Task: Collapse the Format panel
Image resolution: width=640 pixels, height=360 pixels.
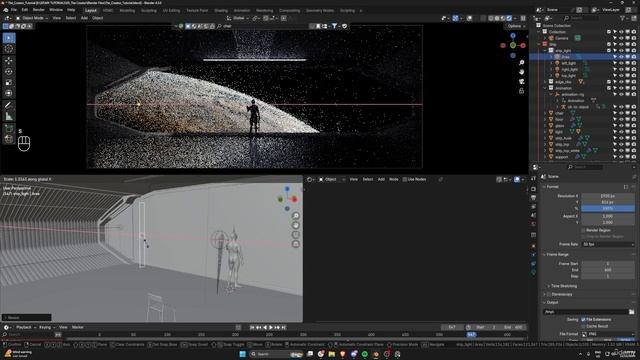Action: (x=553, y=187)
